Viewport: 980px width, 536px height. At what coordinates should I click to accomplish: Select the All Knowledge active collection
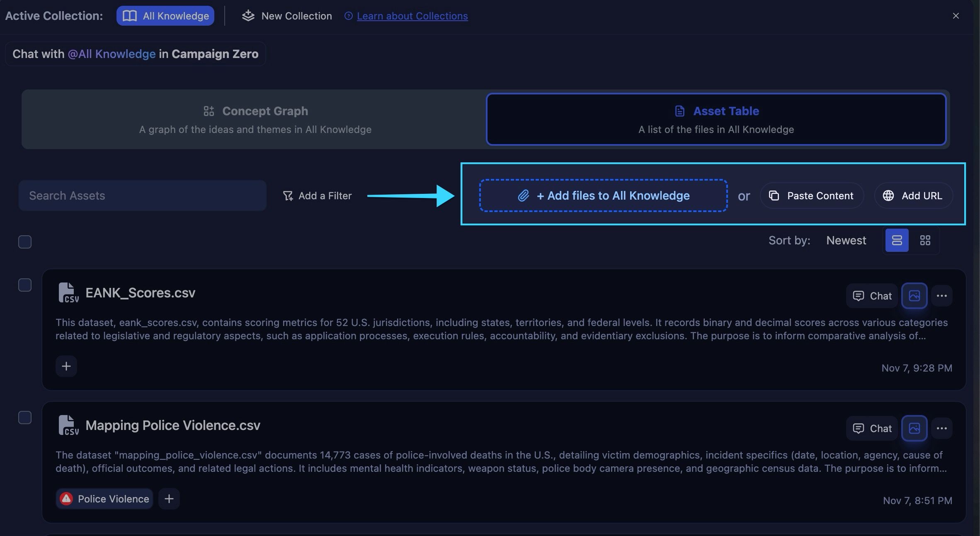tap(165, 16)
